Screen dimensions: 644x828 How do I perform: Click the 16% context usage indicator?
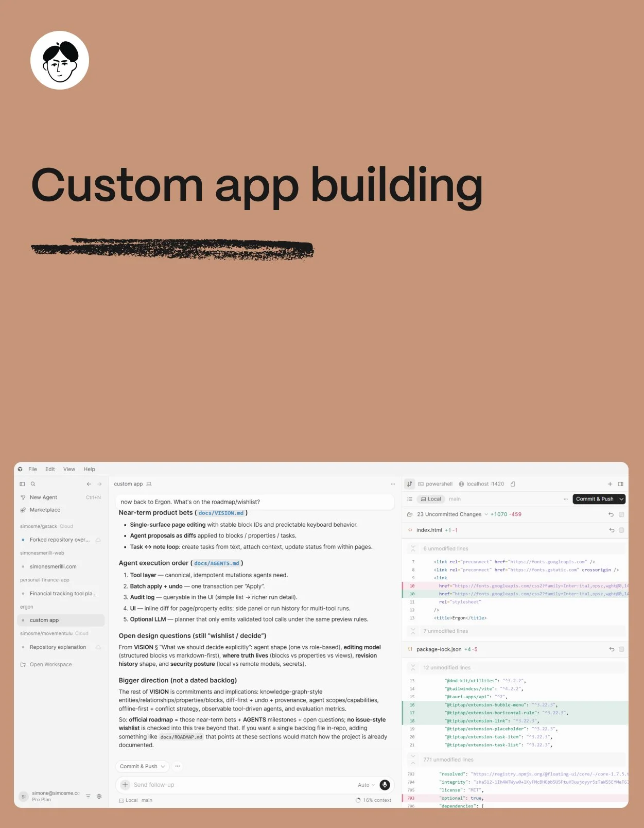373,800
